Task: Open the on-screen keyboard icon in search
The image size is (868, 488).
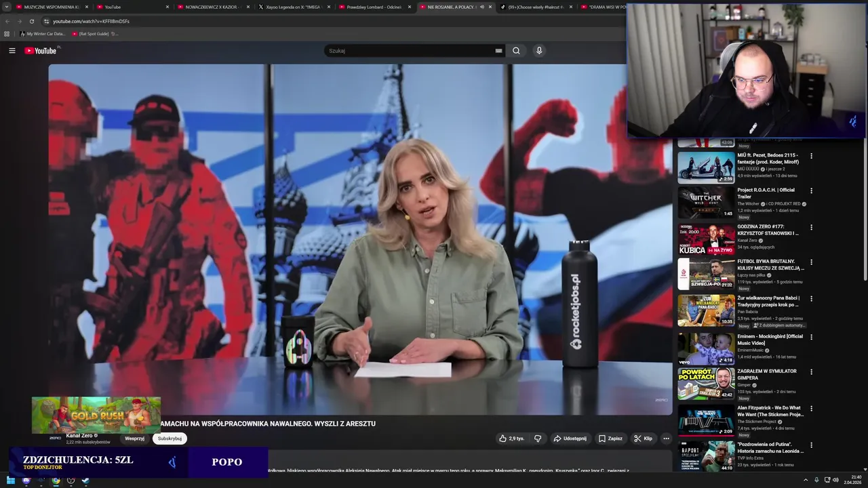Action: 498,51
